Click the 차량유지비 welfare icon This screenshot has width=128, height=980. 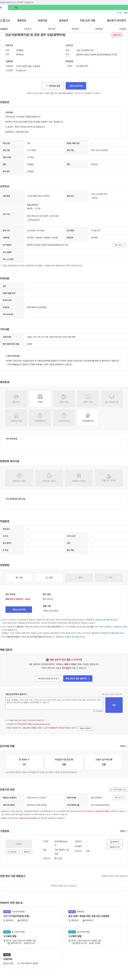coord(64,399)
